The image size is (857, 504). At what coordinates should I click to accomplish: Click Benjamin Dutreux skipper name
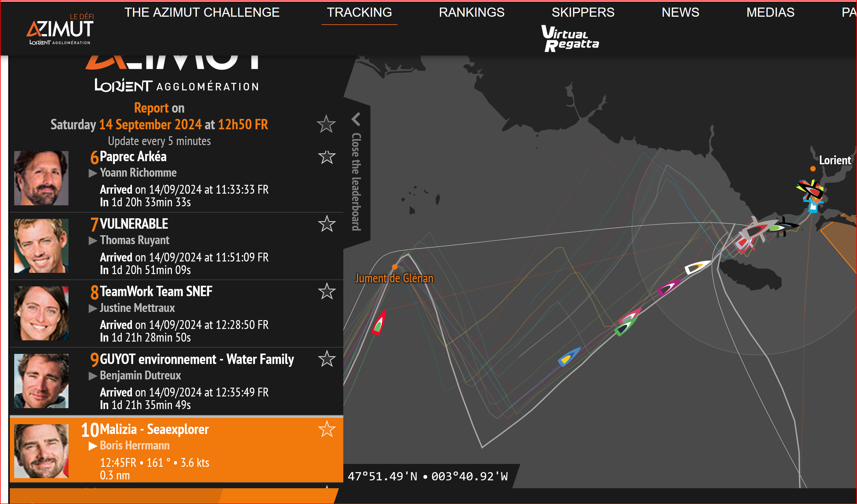140,376
